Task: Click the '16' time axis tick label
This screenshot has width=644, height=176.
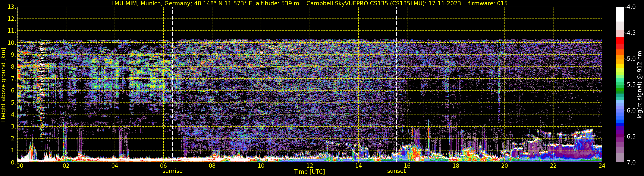Action: pos(407,166)
